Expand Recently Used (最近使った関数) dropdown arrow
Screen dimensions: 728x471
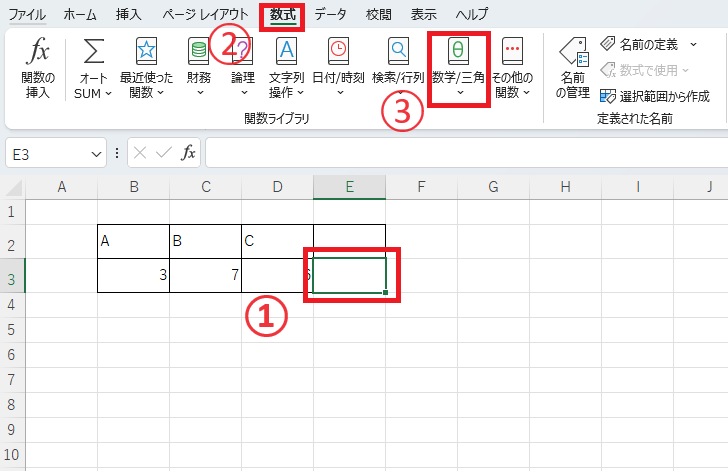(x=161, y=92)
